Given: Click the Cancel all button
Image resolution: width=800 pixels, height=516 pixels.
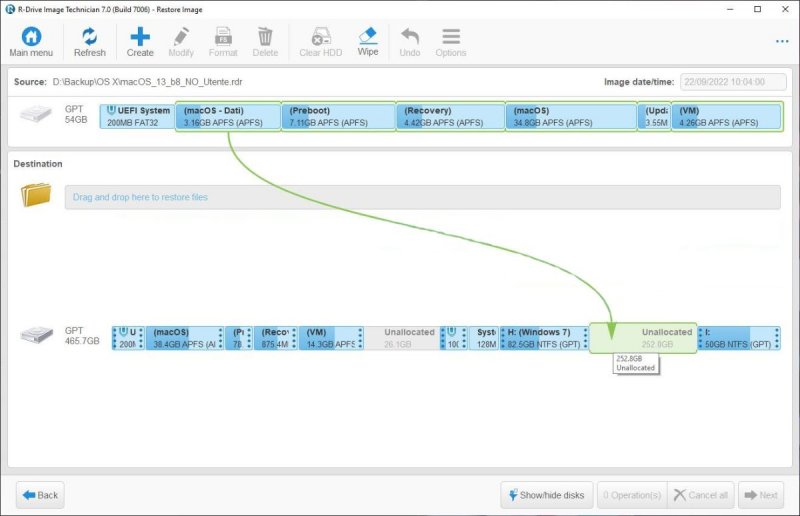Looking at the screenshot, I should pyautogui.click(x=701, y=495).
